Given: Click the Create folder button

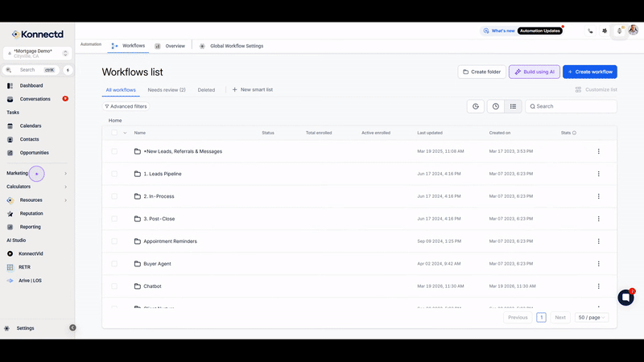Looking at the screenshot, I should pos(481,72).
